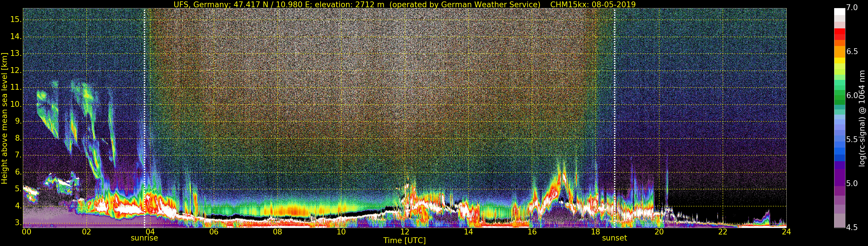
Task: Click the 'Height above mean sea level [km]' axis label
Action: (x=4, y=118)
